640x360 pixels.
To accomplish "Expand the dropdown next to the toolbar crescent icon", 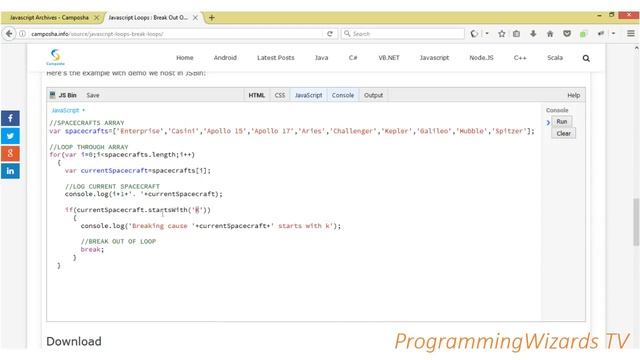I will pos(487,34).
